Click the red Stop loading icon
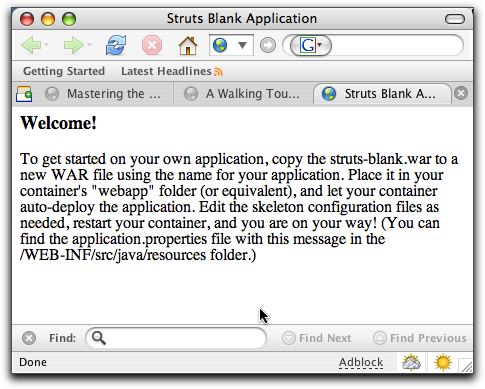The height and width of the screenshot is (389, 485). click(x=152, y=45)
